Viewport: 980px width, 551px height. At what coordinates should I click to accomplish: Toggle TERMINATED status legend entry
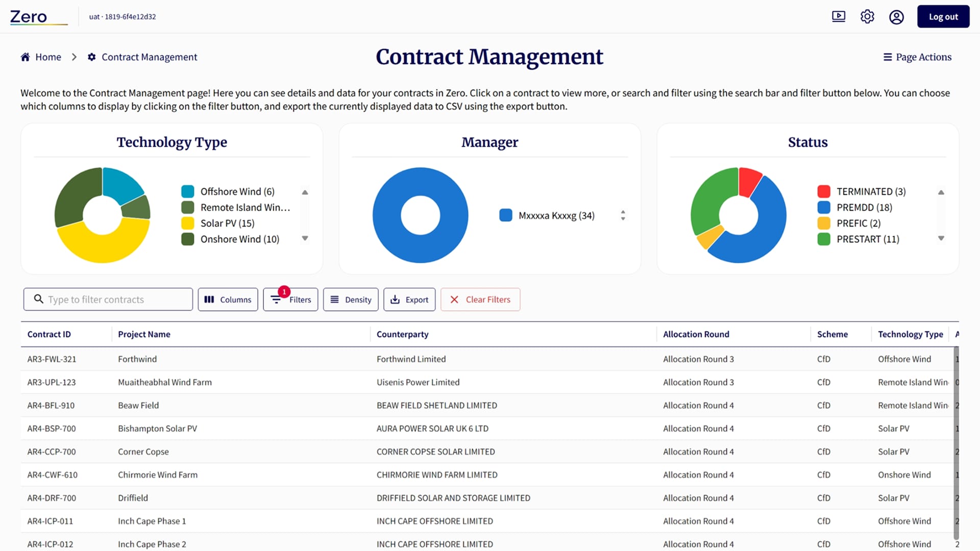click(870, 191)
